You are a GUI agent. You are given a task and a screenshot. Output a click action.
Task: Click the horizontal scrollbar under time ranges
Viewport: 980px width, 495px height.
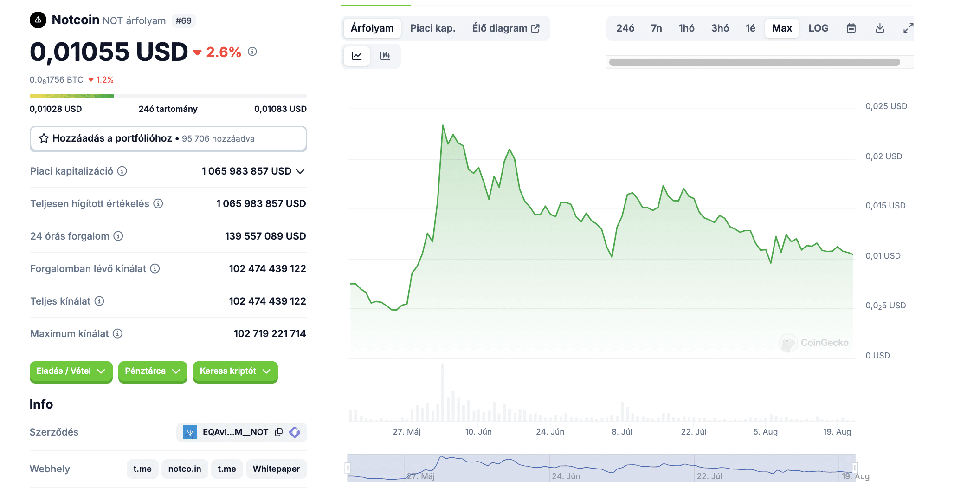[x=754, y=62]
